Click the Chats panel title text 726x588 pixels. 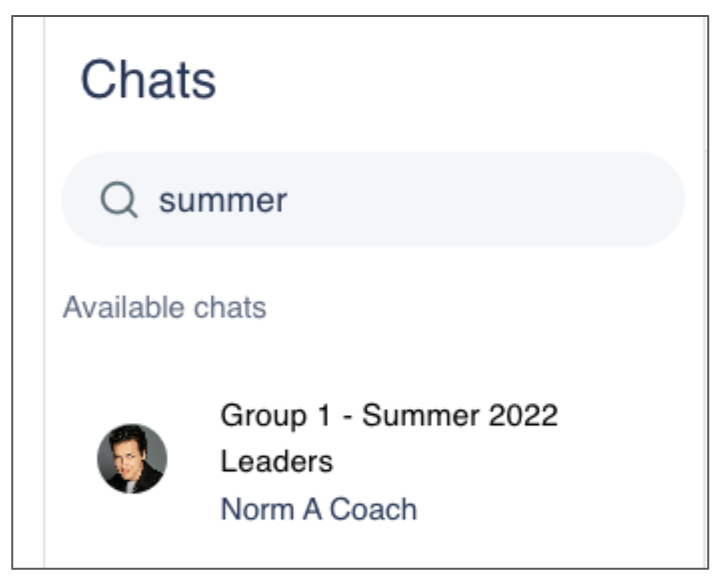[x=148, y=80]
